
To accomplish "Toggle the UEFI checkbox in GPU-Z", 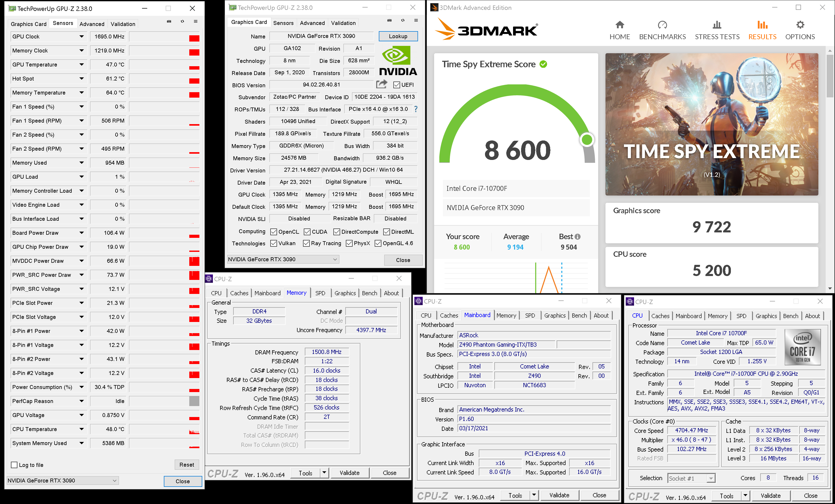I will tap(396, 85).
